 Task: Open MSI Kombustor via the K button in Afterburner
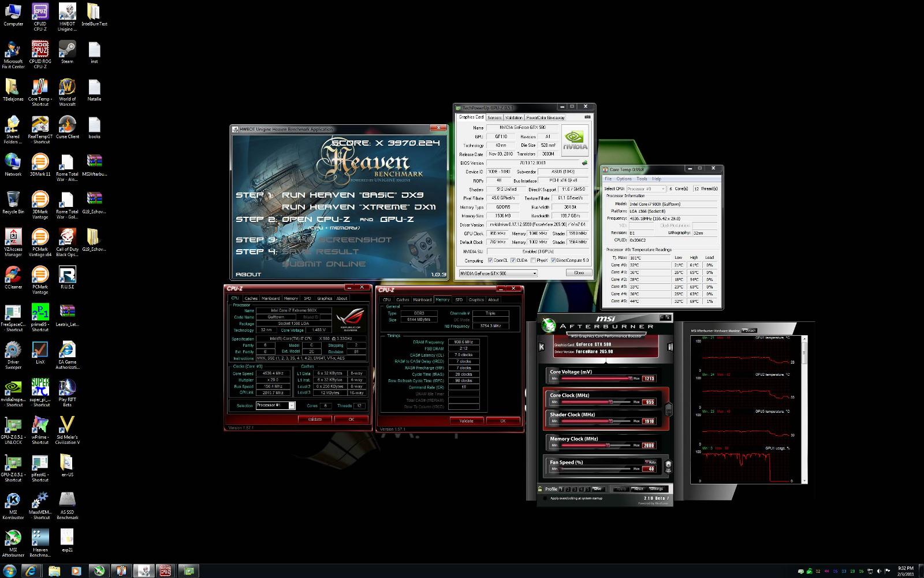pyautogui.click(x=542, y=347)
